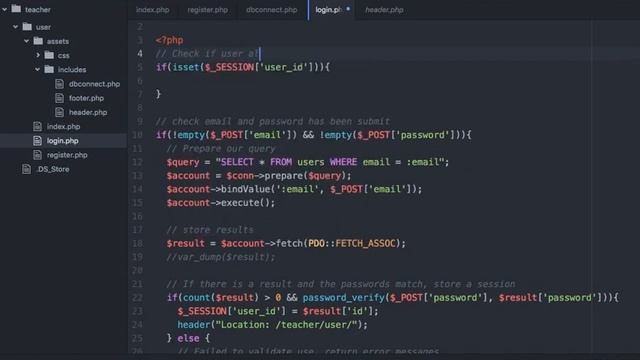640x360 pixels.
Task: Click the header.php file icon in tree
Action: [60, 112]
